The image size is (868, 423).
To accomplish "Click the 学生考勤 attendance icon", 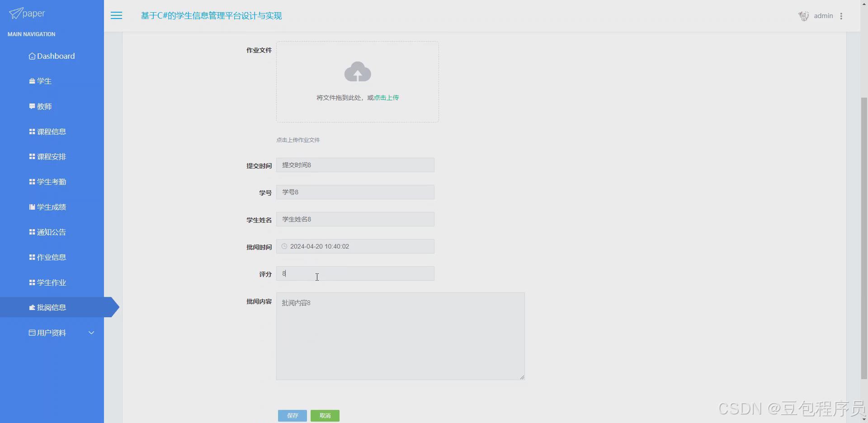I will tap(31, 182).
